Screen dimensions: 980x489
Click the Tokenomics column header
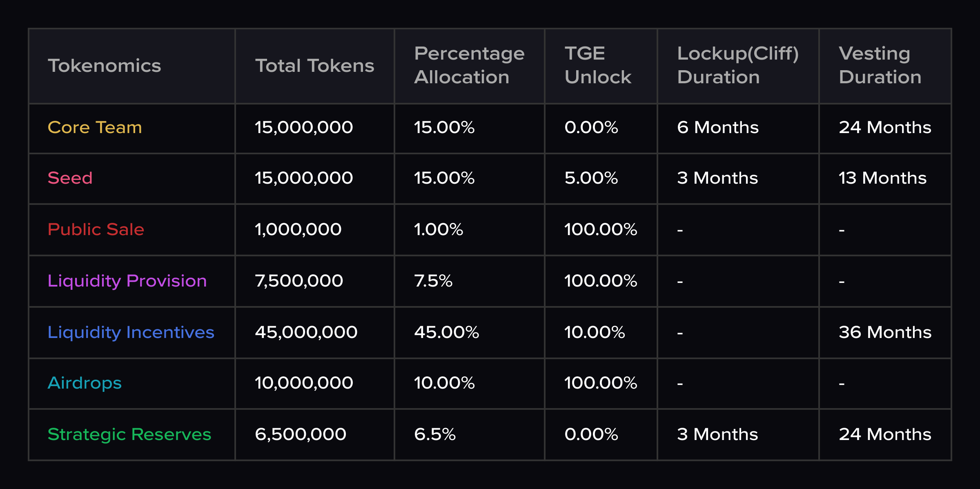105,66
